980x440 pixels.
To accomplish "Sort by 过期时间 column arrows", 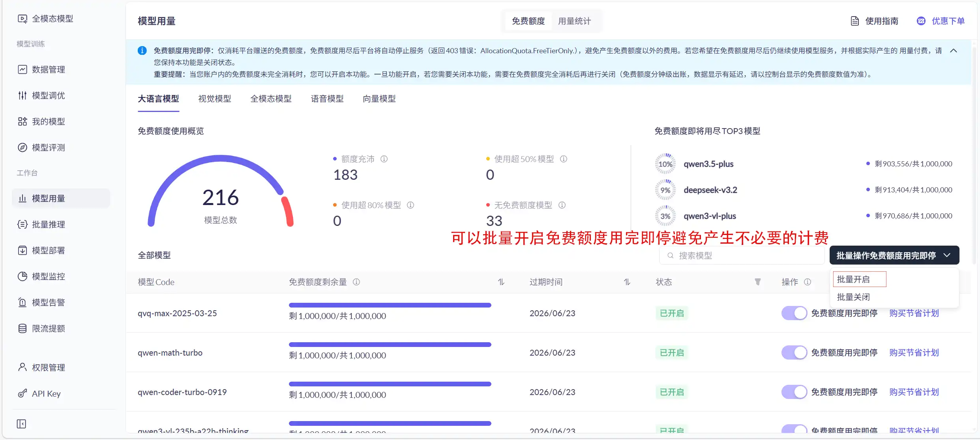I will point(627,282).
